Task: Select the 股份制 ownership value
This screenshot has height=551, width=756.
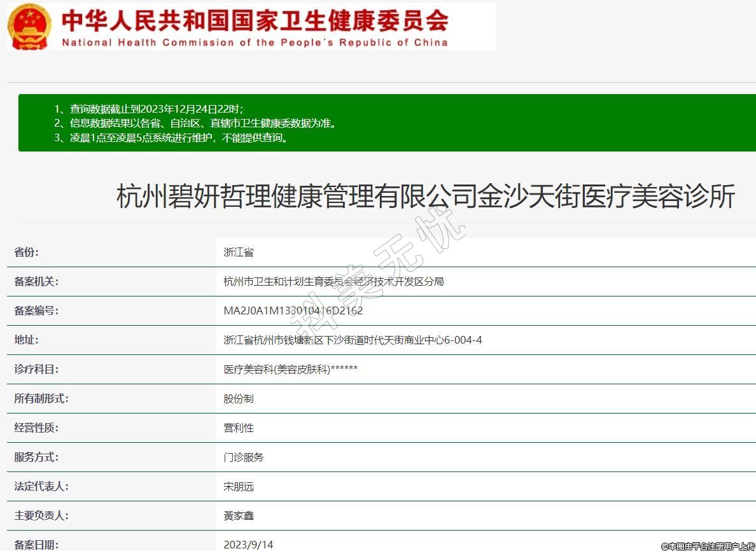Action: pyautogui.click(x=239, y=399)
